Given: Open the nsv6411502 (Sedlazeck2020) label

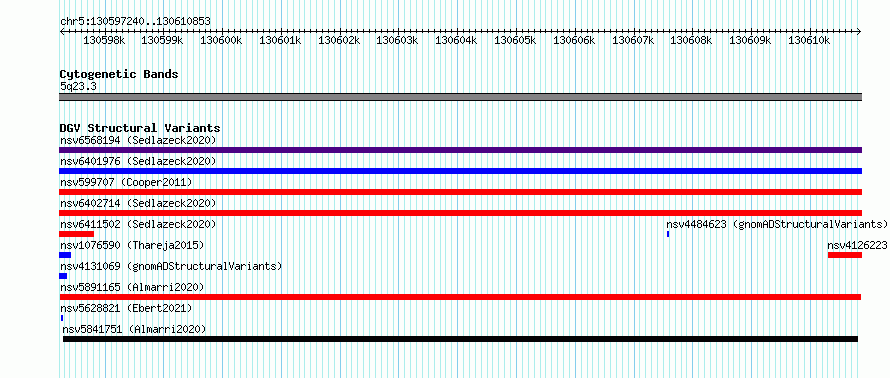Looking at the screenshot, I should [x=138, y=224].
